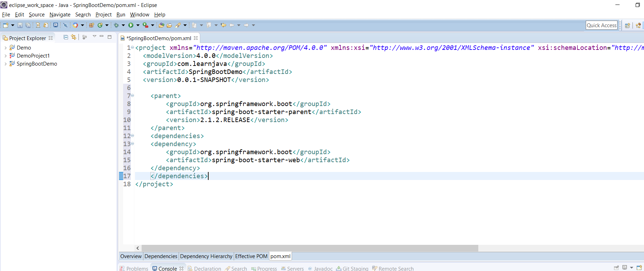Image resolution: width=644 pixels, height=271 pixels.
Task: Open the Project menu
Action: pos(104,15)
